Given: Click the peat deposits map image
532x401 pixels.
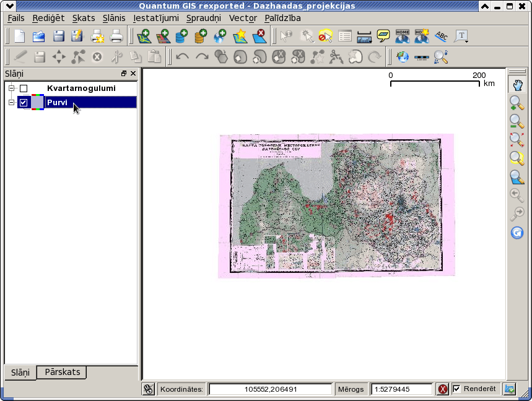Looking at the screenshot, I should click(x=336, y=206).
